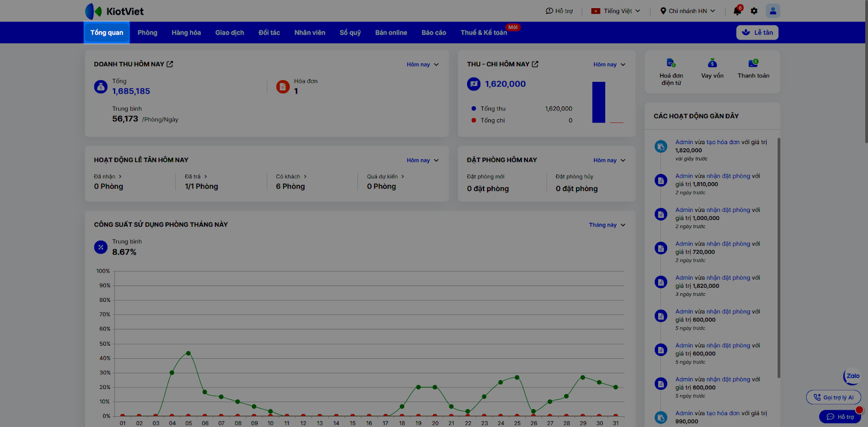Click the invoice icon for 990,000 activity
Viewport: 868px width, 427px height.
(661, 417)
